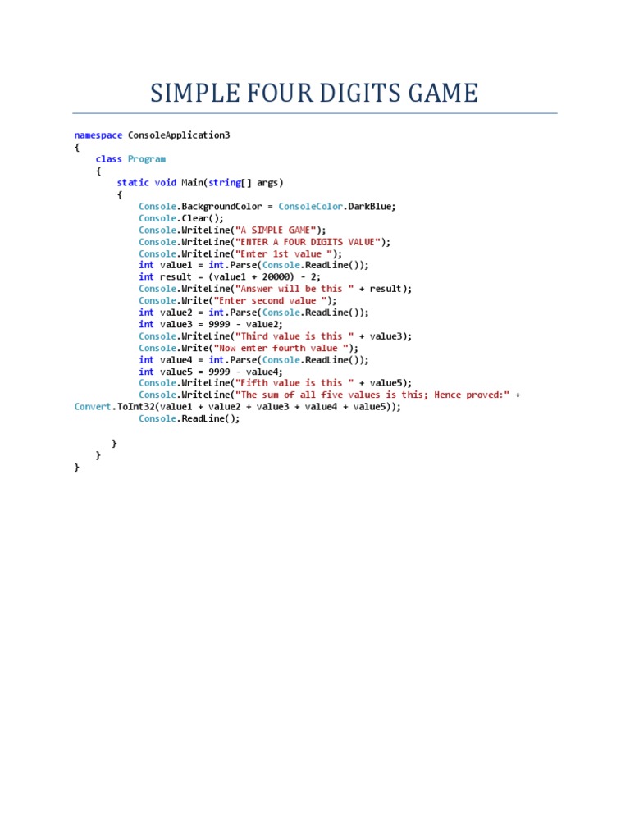This screenshot has width=630, height=840.
Task: Click the 'Console.Clear();' line
Action: coord(181,218)
